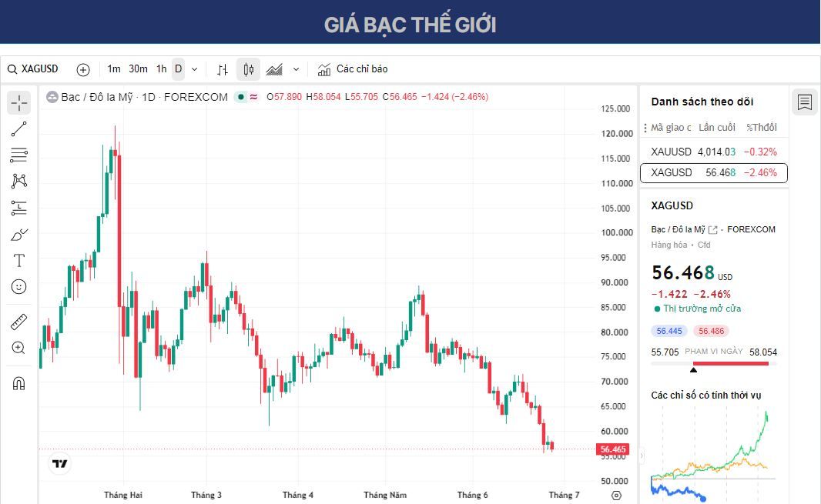Toggle the watchlist panel icon
Screen dimensions: 821x504
(805, 102)
